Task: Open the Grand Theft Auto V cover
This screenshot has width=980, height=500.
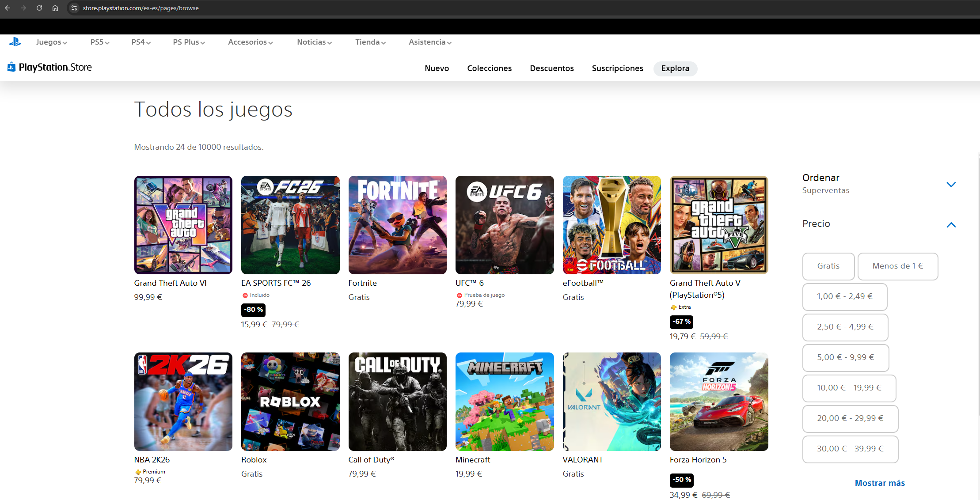Action: (x=719, y=225)
